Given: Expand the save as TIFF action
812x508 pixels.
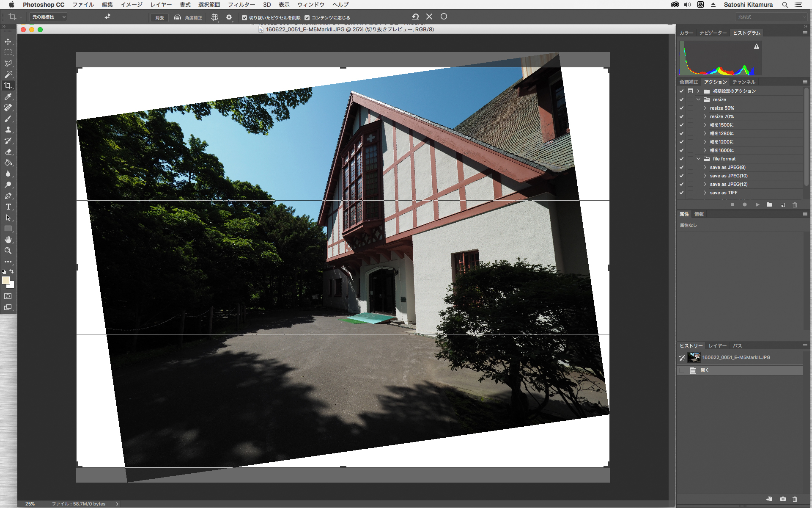Looking at the screenshot, I should pos(705,193).
